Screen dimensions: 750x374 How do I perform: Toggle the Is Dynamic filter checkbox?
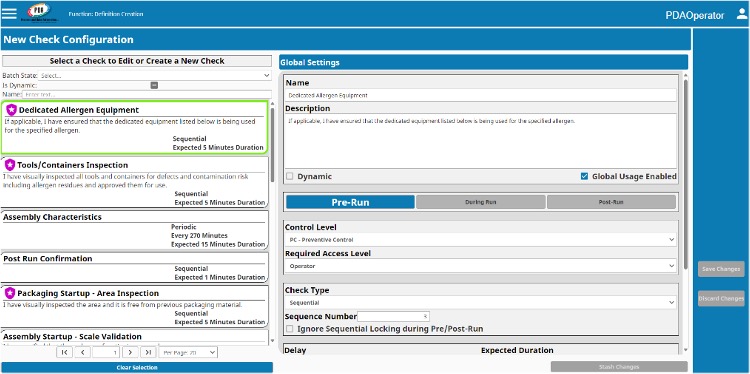(x=154, y=85)
